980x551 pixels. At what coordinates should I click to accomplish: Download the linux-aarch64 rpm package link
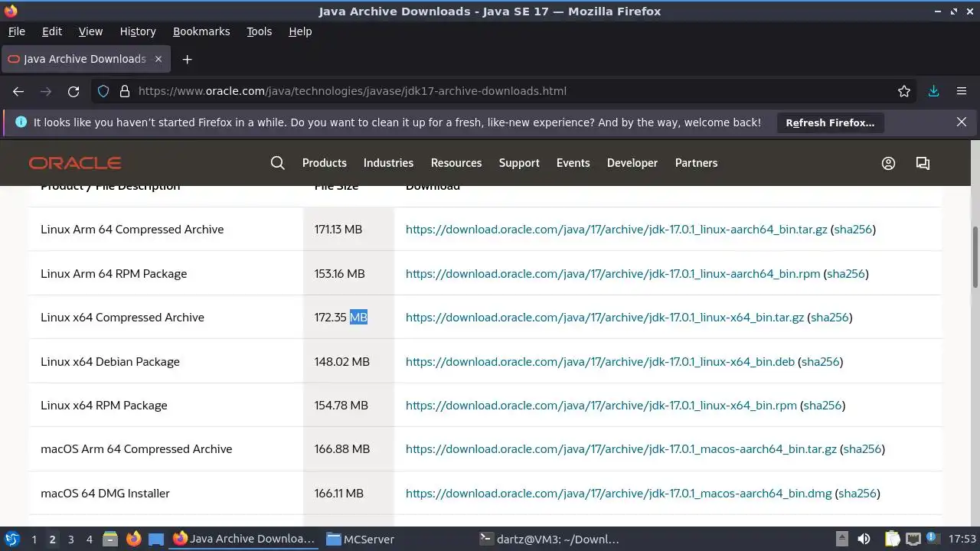pos(612,274)
